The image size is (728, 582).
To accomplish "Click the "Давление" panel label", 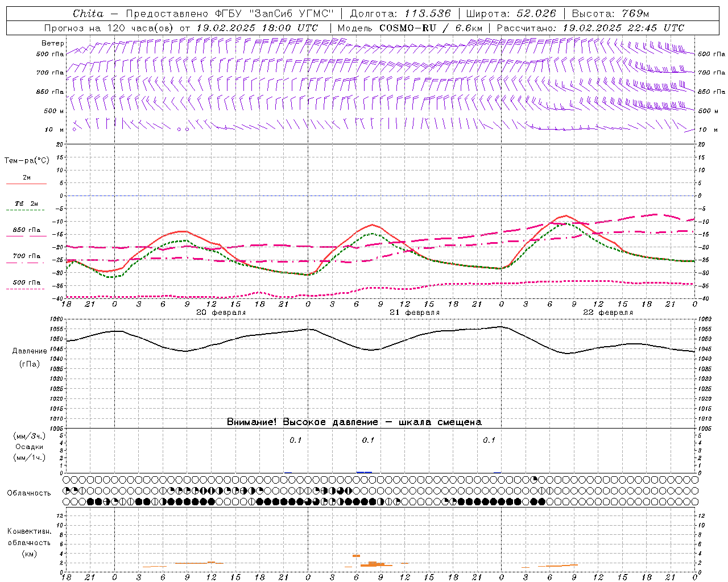I will 30,351.
